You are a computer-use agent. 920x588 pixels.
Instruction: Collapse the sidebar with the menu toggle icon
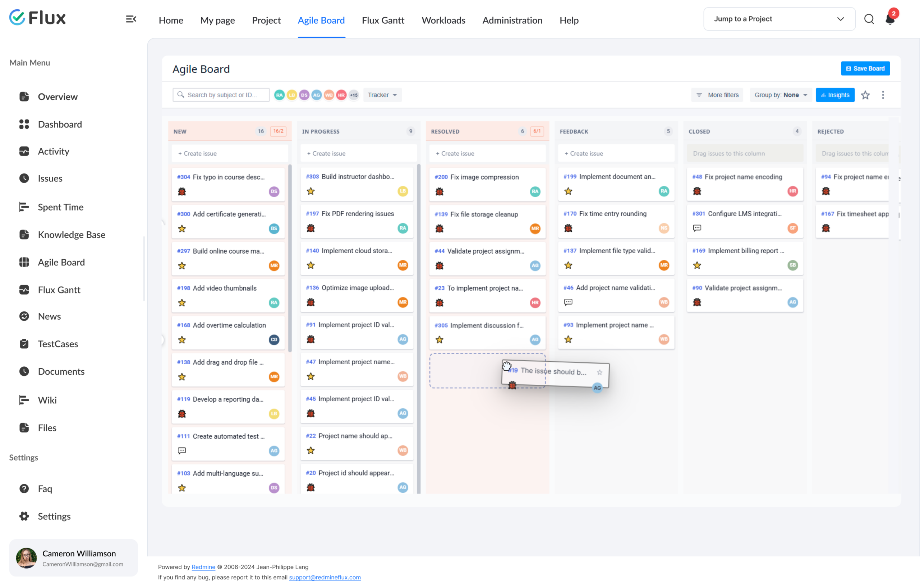pos(131,19)
